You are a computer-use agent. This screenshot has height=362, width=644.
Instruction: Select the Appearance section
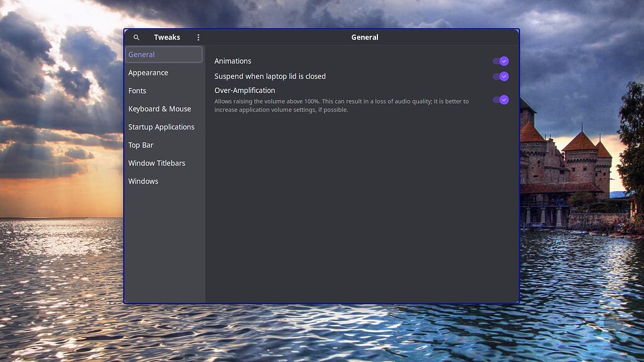pos(148,72)
